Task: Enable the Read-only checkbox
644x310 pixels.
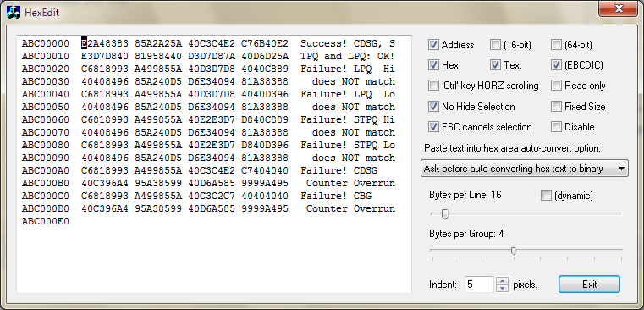Action: click(556, 86)
